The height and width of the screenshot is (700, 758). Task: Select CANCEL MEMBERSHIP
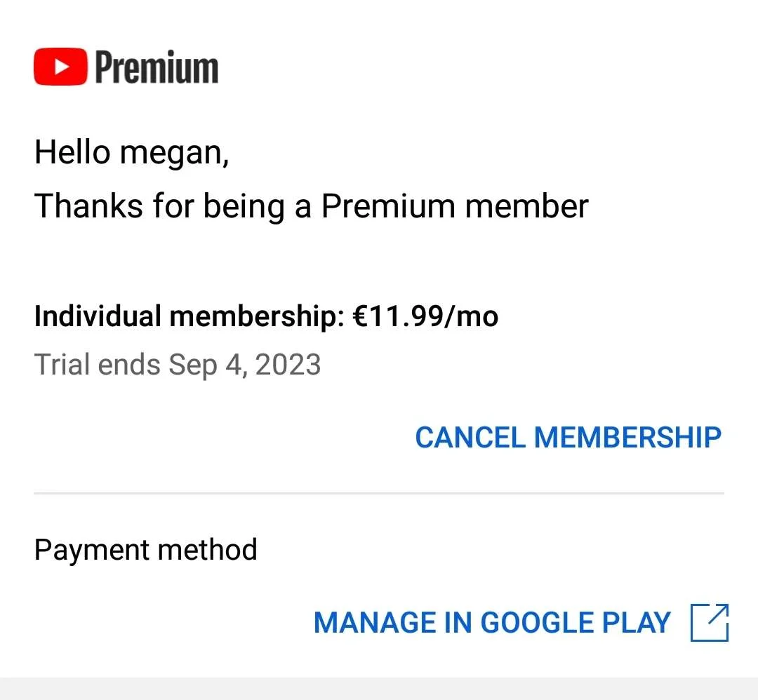(x=568, y=438)
